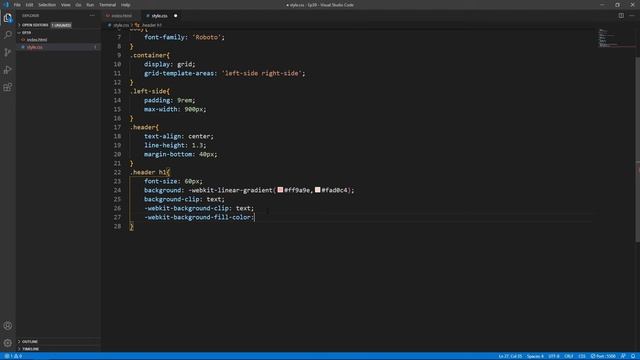The width and height of the screenshot is (640, 360).
Task: Open the File menu
Action: [17, 5]
